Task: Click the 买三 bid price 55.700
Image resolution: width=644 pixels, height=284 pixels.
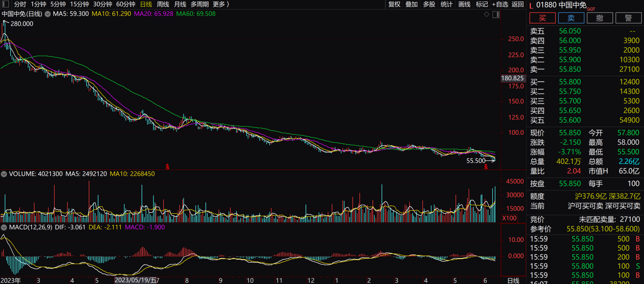Action: (570, 101)
